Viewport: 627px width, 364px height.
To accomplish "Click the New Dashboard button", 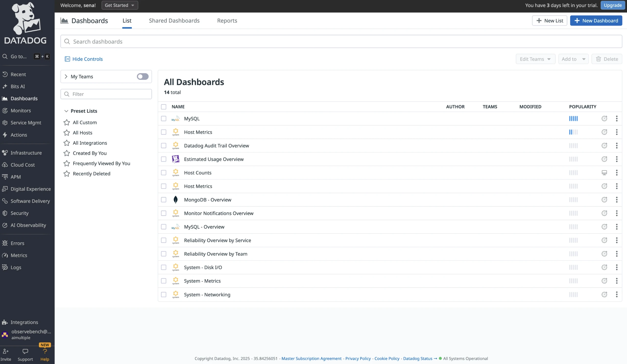I will pyautogui.click(x=596, y=21).
